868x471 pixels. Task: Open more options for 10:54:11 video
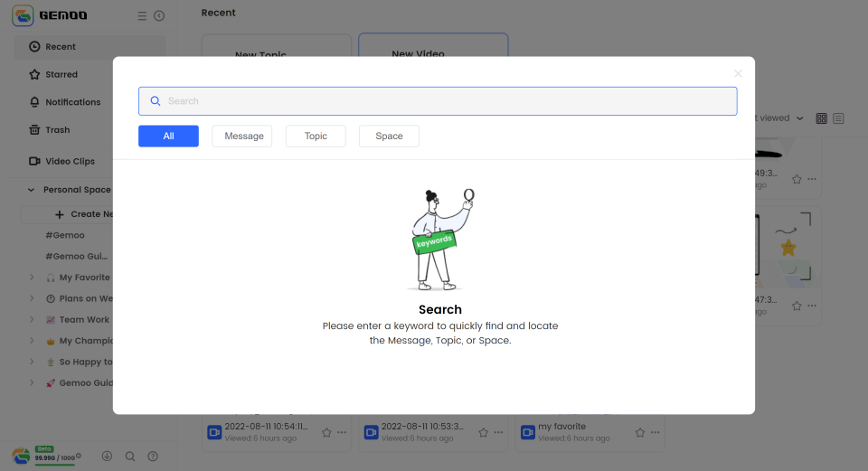pos(342,433)
